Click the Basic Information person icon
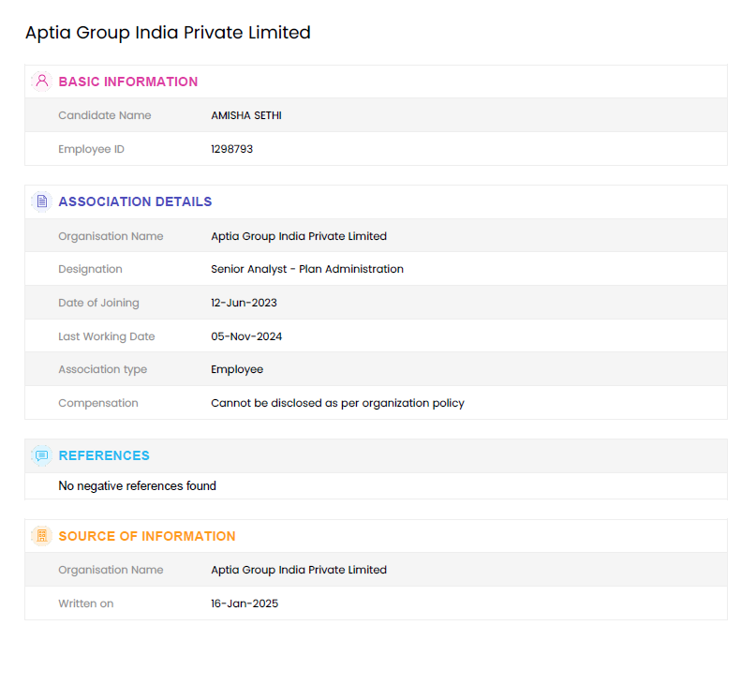 tap(41, 81)
